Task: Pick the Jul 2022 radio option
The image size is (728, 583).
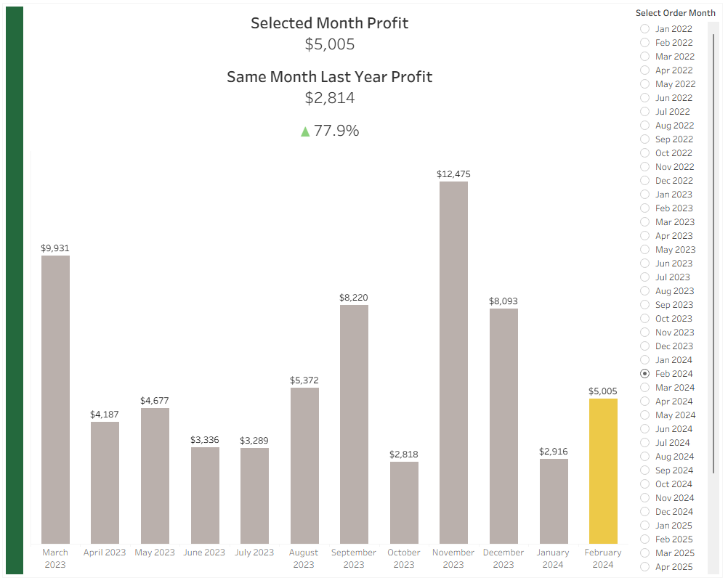Action: 644,112
